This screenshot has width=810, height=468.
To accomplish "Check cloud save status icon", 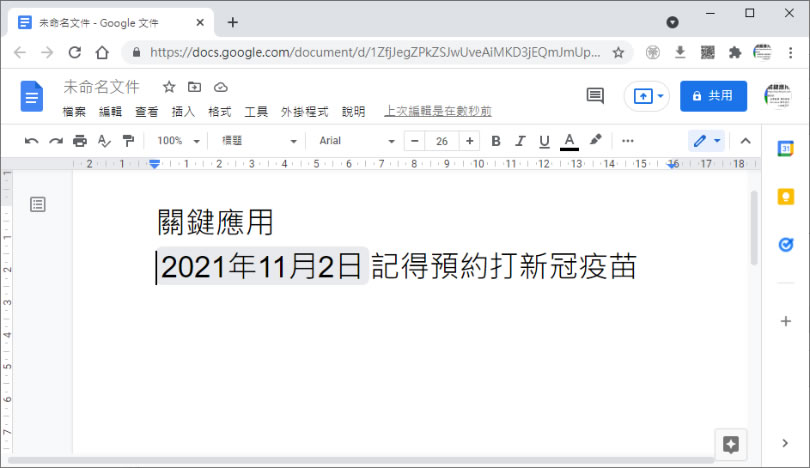I will 221,87.
